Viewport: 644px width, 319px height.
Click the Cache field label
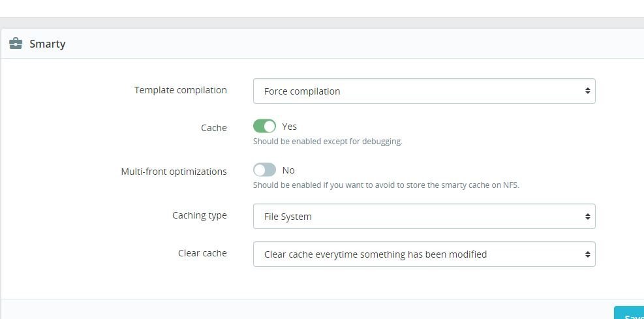pyautogui.click(x=213, y=128)
